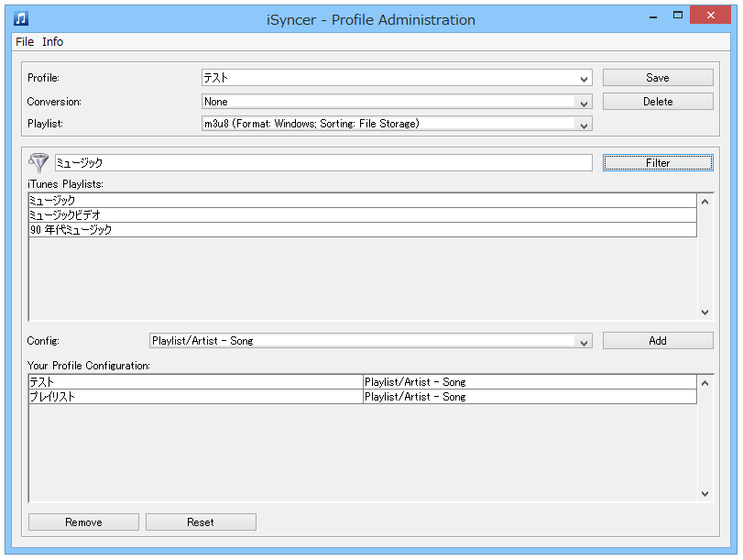Viewport: 743px width, 560px height.
Task: Open the Info menu
Action: (x=52, y=42)
